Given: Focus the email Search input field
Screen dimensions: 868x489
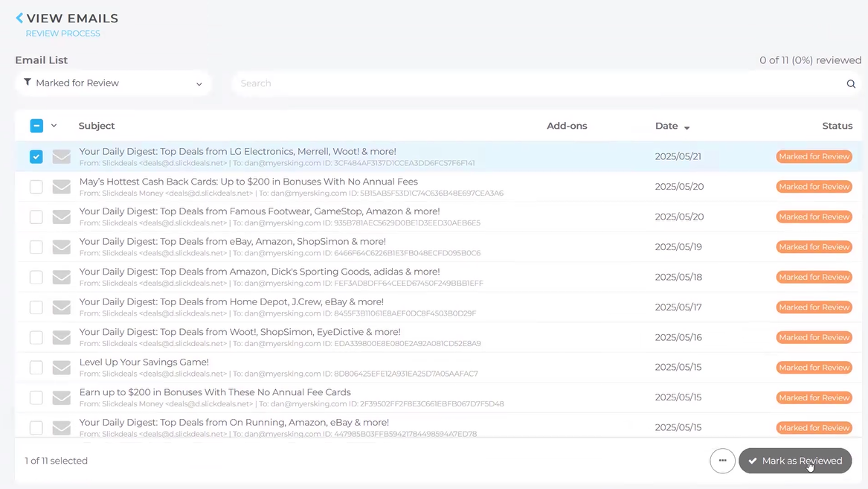Looking at the screenshot, I should [536, 83].
